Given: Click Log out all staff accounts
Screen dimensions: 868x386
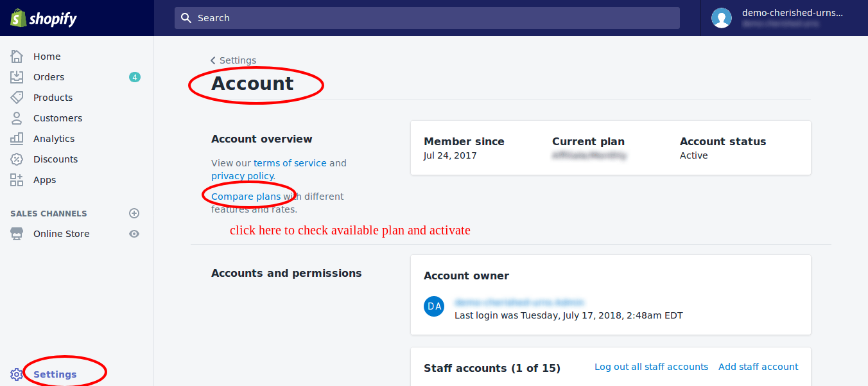Looking at the screenshot, I should point(651,367).
